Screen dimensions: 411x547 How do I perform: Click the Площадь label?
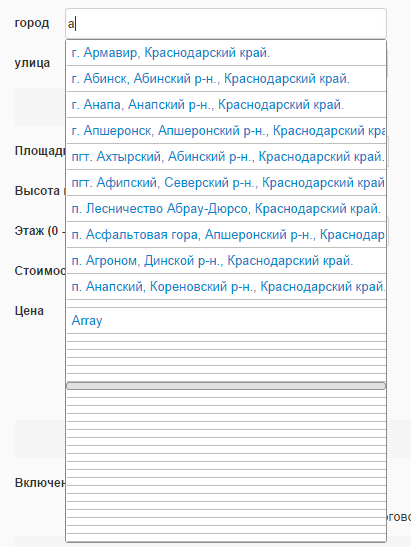click(x=40, y=151)
